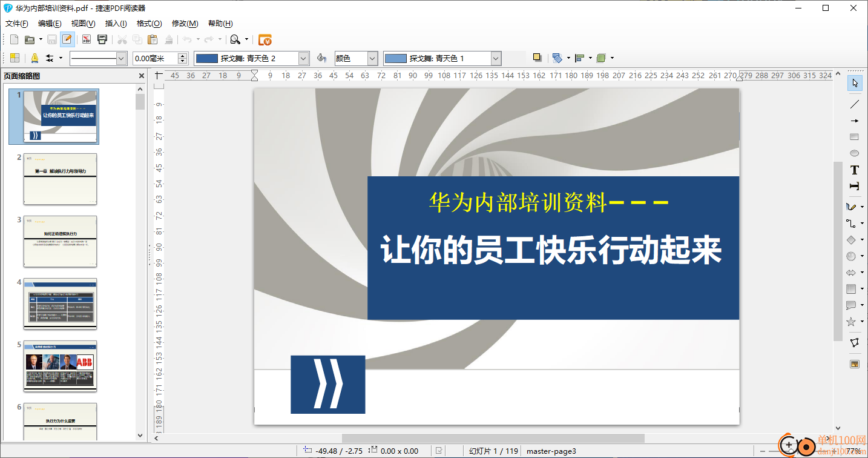Open the 格式(O) menu
Image resolution: width=868 pixels, height=458 pixels.
(149, 24)
